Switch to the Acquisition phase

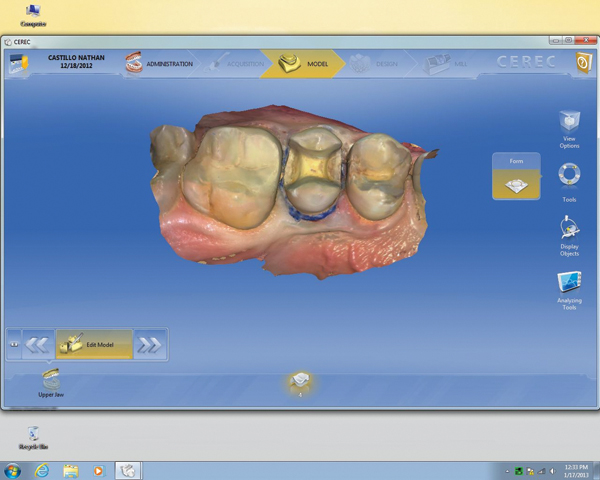(238, 63)
